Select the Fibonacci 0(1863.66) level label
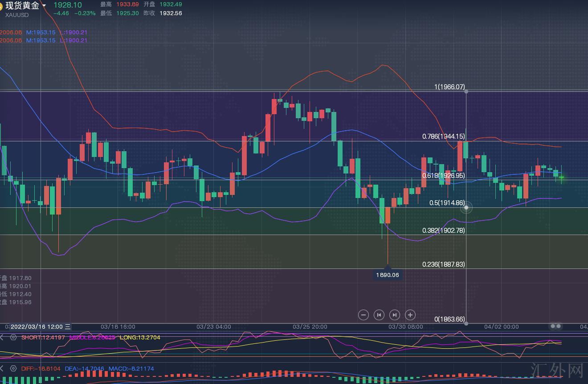The width and height of the screenshot is (588, 384). point(449,319)
